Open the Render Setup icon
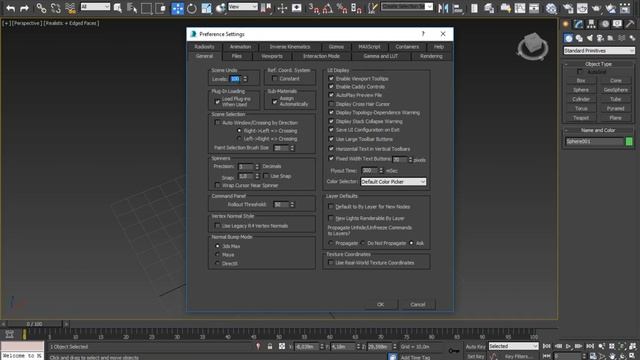The height and width of the screenshot is (360, 640). click(568, 8)
